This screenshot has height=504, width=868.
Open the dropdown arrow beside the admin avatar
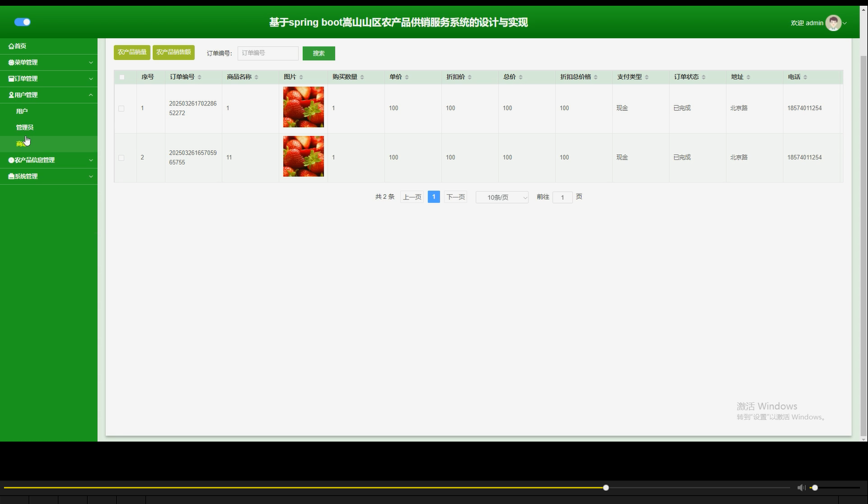[x=845, y=23]
